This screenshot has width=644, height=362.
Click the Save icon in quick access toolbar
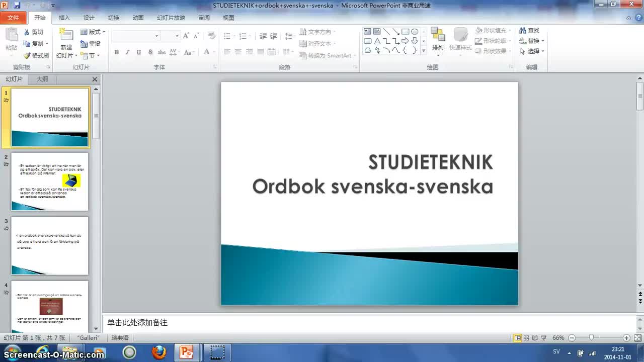(17, 6)
